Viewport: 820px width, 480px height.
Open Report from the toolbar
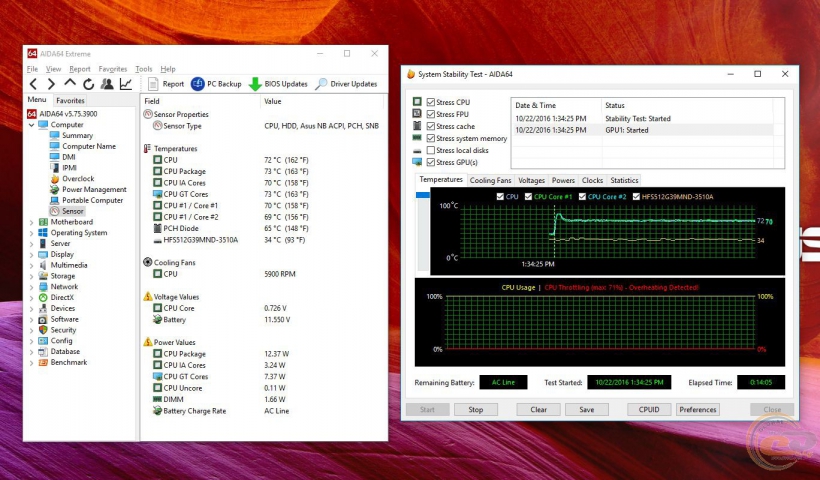[166, 84]
